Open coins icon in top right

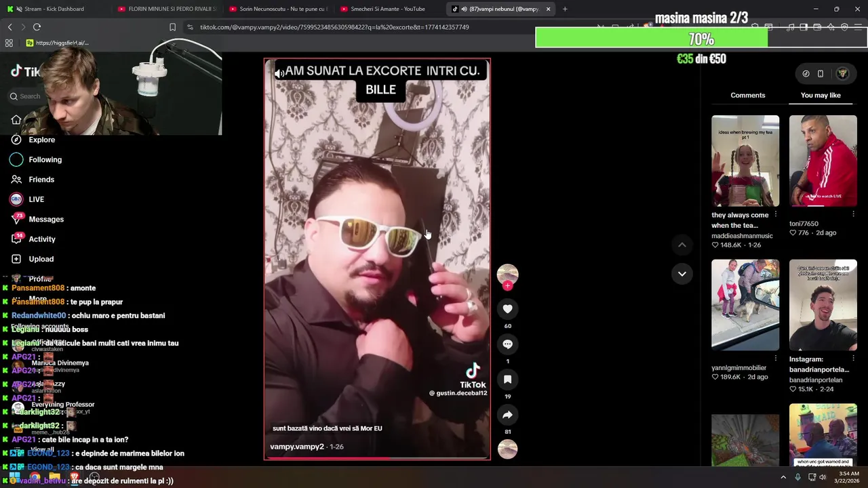[806, 73]
